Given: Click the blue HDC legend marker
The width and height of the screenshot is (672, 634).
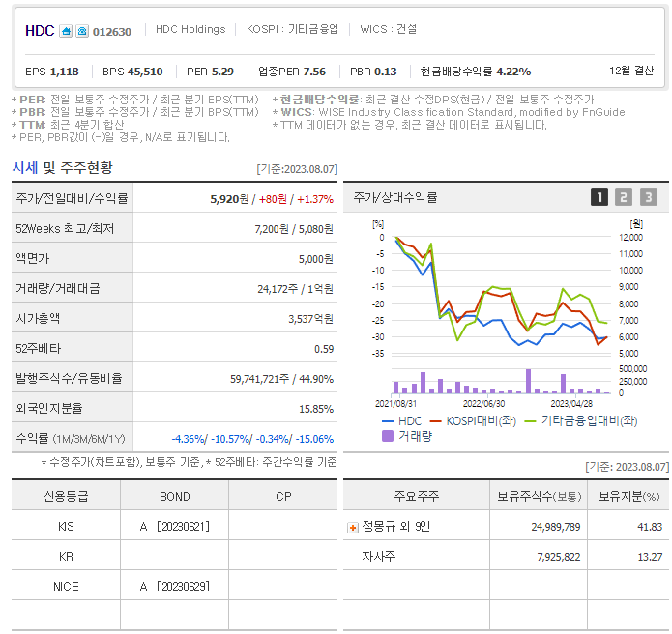Looking at the screenshot, I should 388,421.
